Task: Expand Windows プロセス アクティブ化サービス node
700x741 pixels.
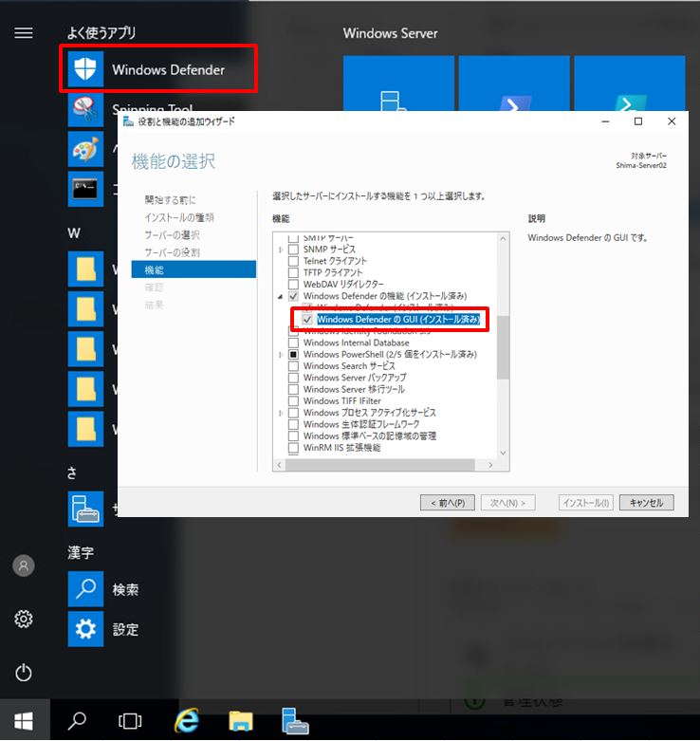Action: coord(281,413)
